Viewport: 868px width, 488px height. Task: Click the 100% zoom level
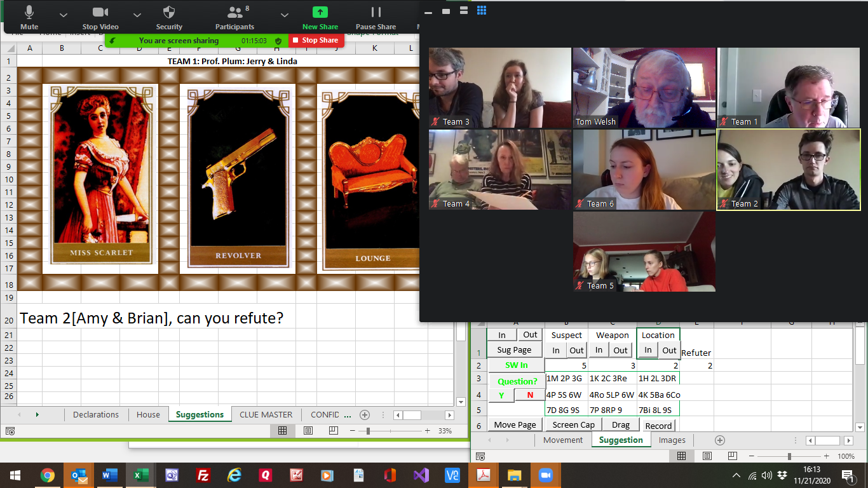pos(846,456)
